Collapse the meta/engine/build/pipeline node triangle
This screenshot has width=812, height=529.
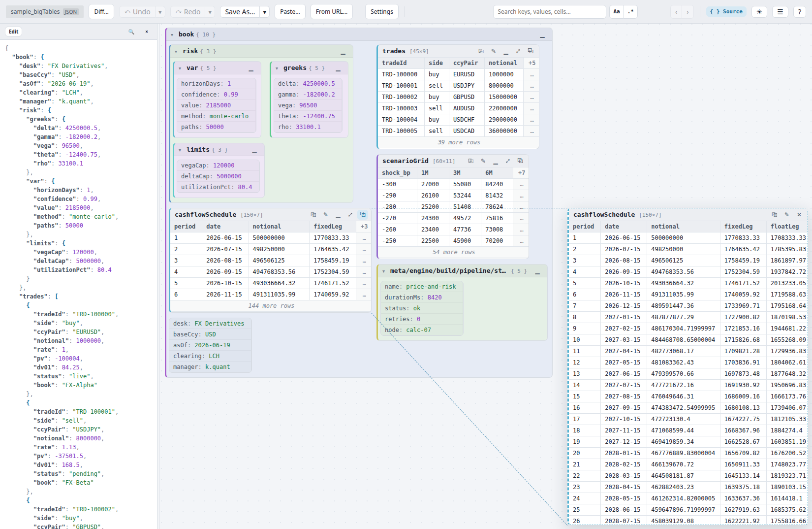coord(383,271)
